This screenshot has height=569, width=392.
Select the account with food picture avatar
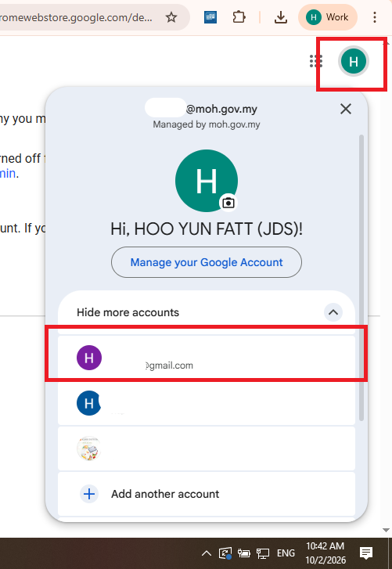point(207,448)
